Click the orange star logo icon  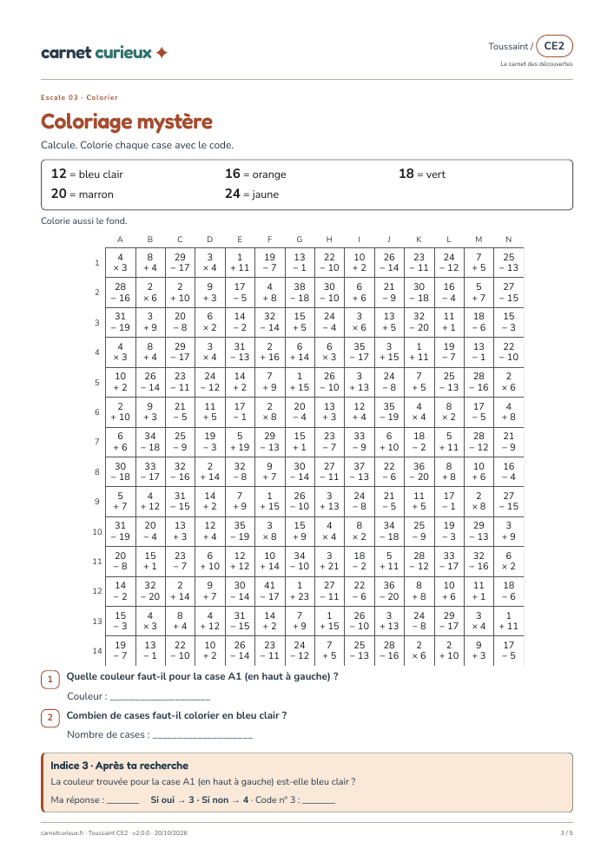[162, 53]
